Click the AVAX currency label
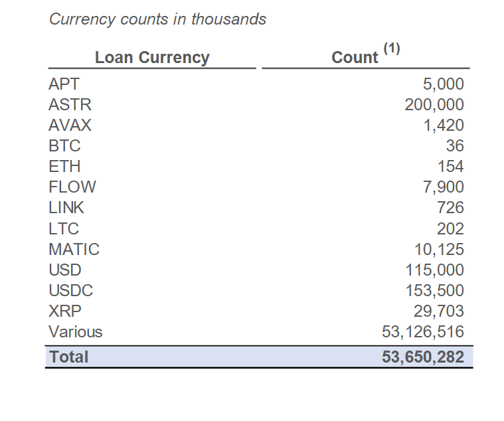Viewport: 504px width, 421px height. [x=70, y=126]
